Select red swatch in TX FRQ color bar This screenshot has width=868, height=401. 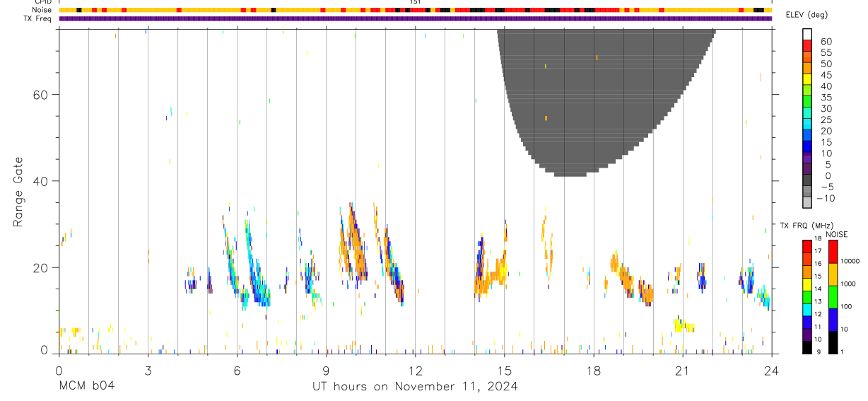pos(807,246)
